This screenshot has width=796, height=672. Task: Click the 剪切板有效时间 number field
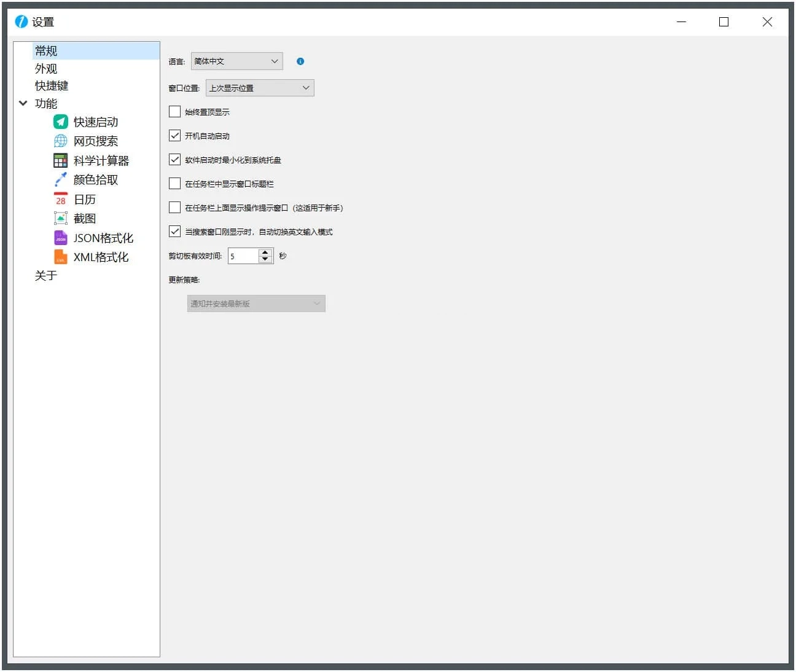[243, 256]
